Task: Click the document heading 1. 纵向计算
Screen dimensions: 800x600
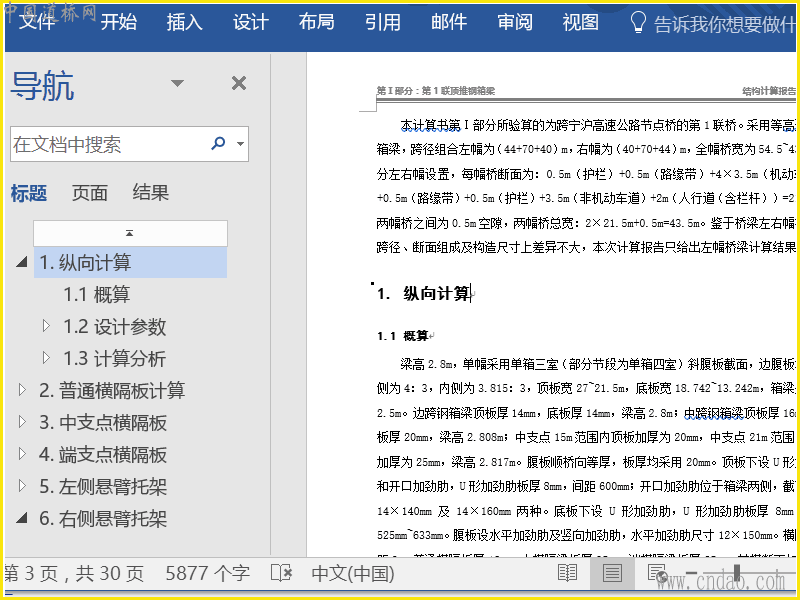Action: tap(423, 293)
